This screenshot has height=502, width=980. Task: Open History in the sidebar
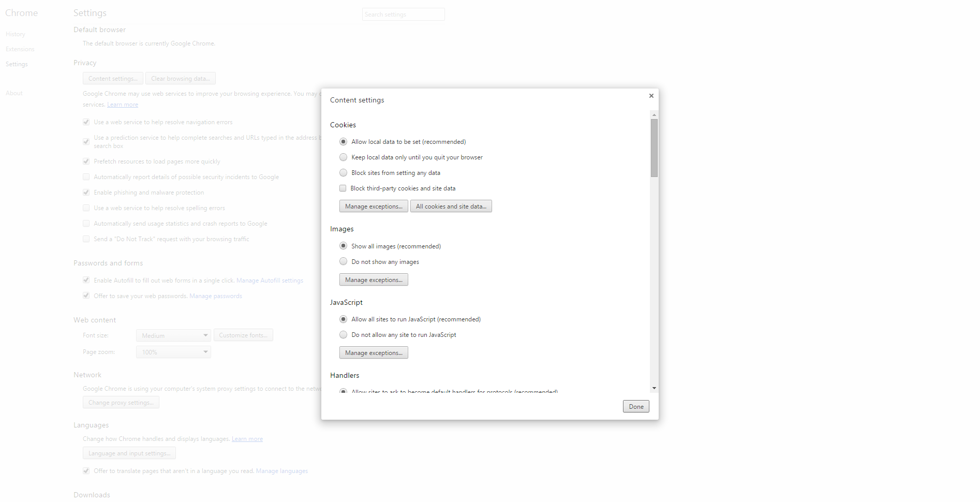tap(16, 34)
